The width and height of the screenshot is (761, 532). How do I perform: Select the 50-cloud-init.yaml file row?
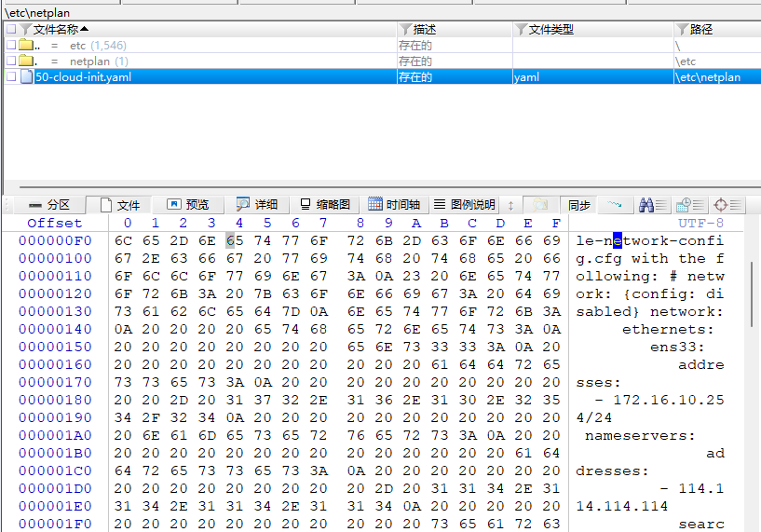click(x=382, y=76)
